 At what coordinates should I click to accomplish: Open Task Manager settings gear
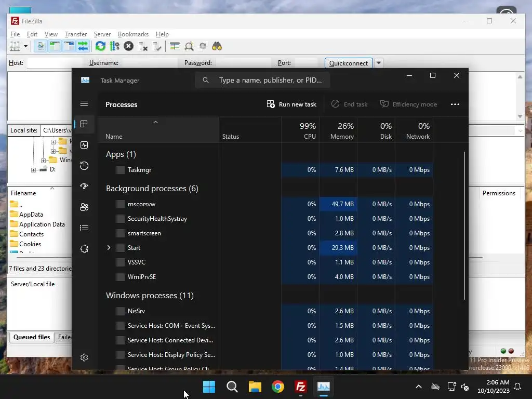tap(84, 357)
